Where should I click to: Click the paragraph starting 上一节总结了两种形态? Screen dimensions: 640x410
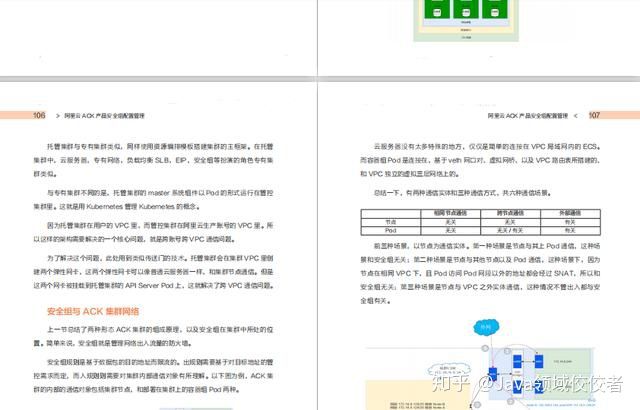153,336
